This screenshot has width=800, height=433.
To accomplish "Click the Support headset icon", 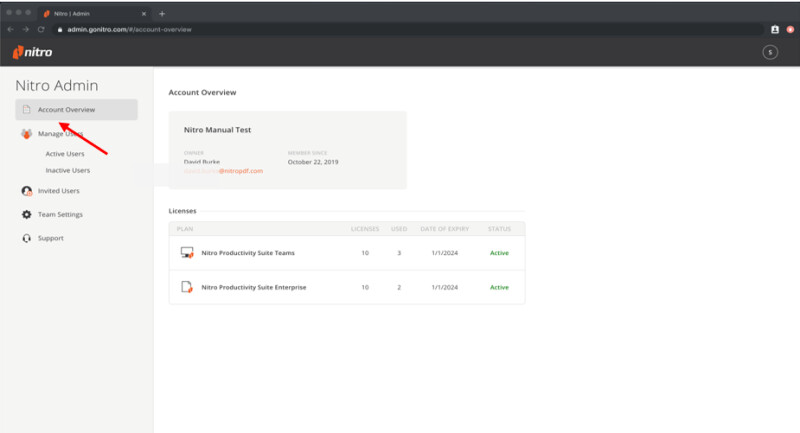I will coord(27,239).
